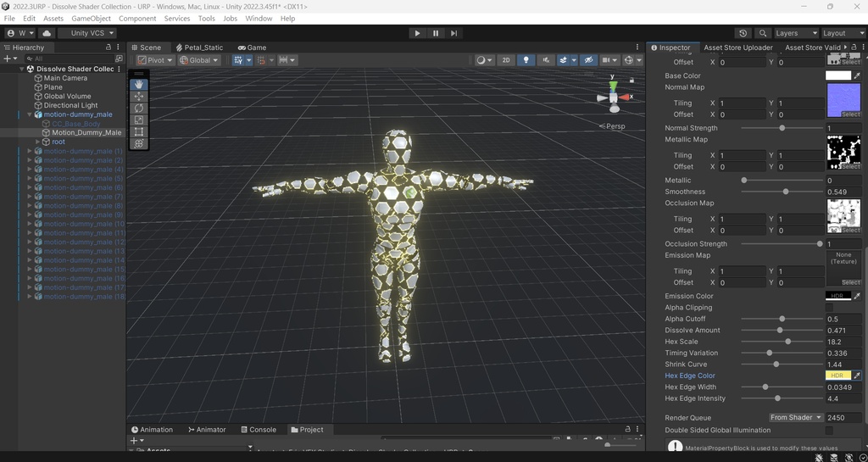Screen dimensions: 868x462
Task: Open the Asset Store Uploader tab
Action: (738, 47)
